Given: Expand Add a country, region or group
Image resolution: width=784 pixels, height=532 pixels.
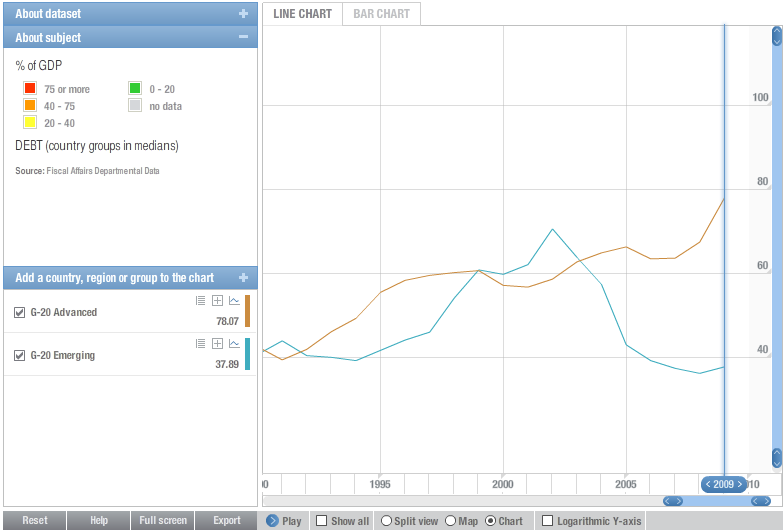Looking at the screenshot, I should click(x=244, y=278).
